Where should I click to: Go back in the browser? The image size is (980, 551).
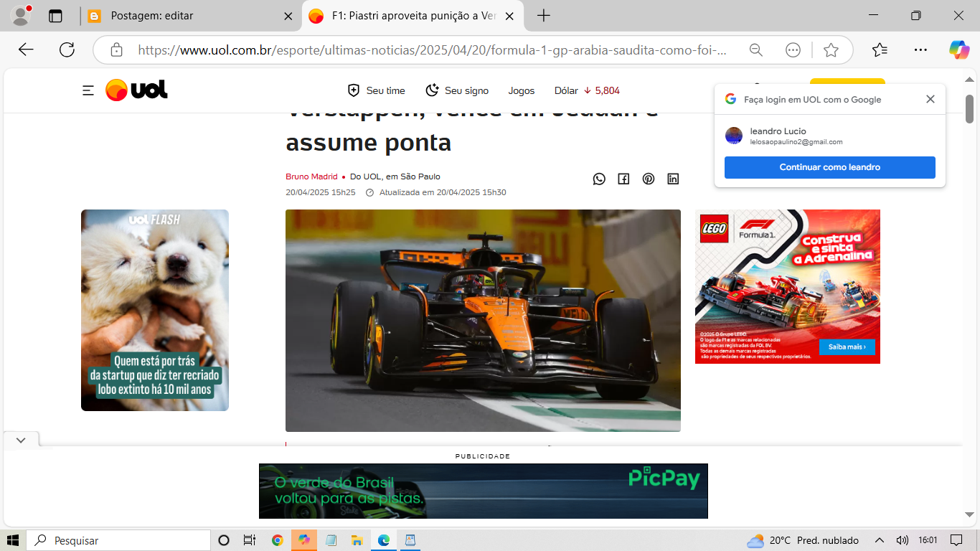pyautogui.click(x=26, y=50)
